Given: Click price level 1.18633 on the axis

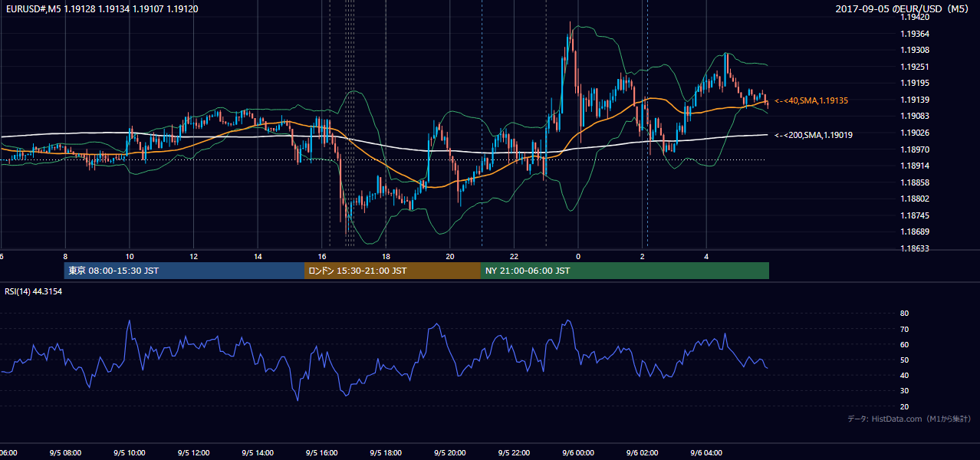Looking at the screenshot, I should (x=913, y=248).
